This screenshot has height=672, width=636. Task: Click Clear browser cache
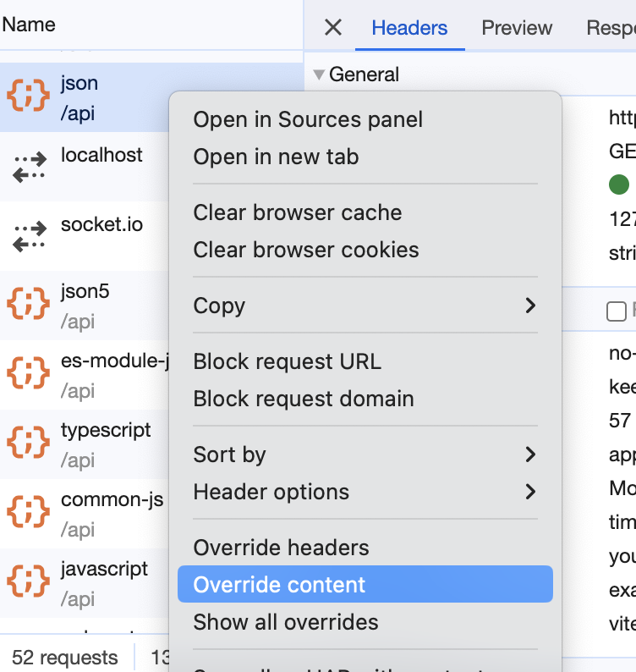[298, 212]
